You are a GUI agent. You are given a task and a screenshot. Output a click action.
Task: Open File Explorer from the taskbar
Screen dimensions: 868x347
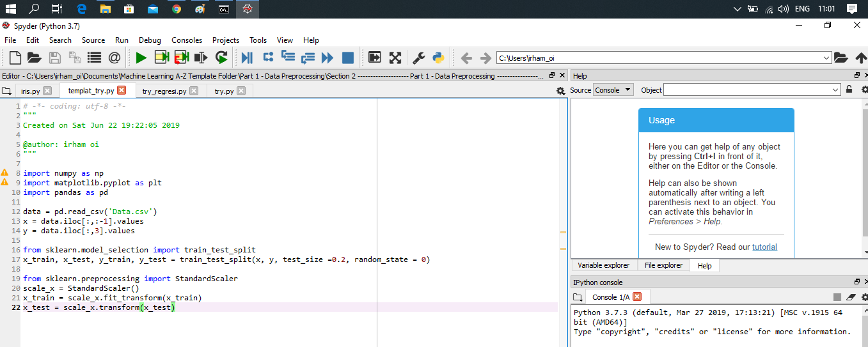(105, 9)
